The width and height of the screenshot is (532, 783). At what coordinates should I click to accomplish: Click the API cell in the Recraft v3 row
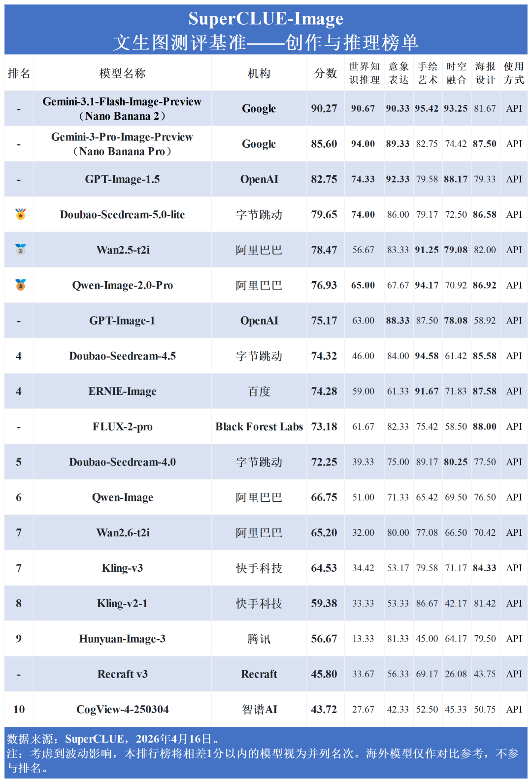click(x=514, y=674)
